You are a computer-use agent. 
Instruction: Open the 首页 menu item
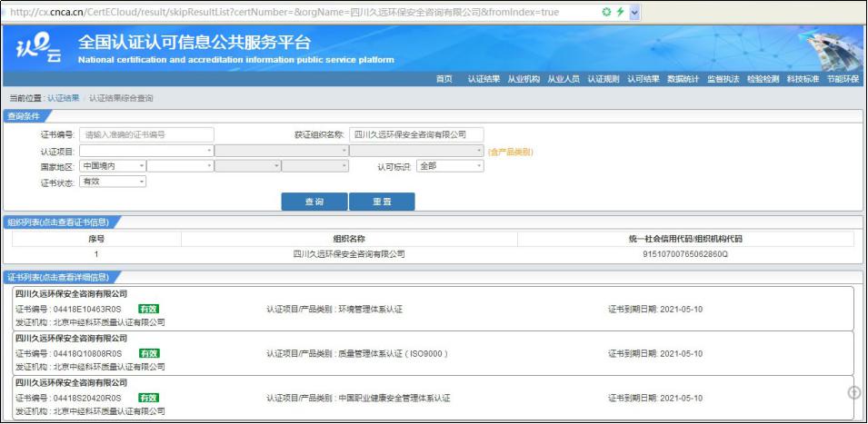point(444,79)
